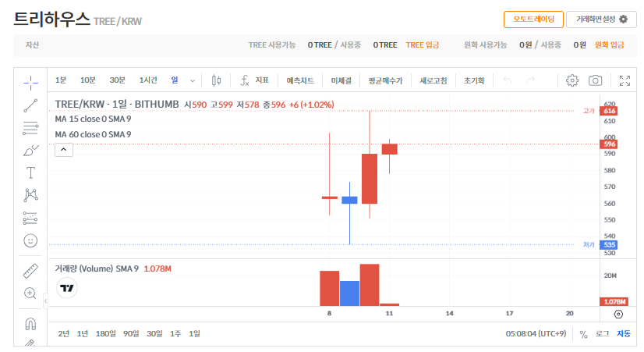Click the partially visible pencil tool icon
This screenshot has width=644, height=352.
point(30,343)
